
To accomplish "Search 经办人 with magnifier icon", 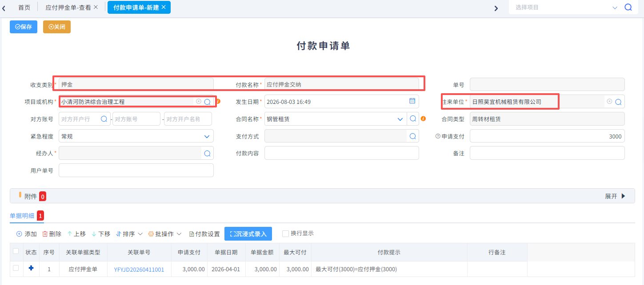I will click(207, 153).
